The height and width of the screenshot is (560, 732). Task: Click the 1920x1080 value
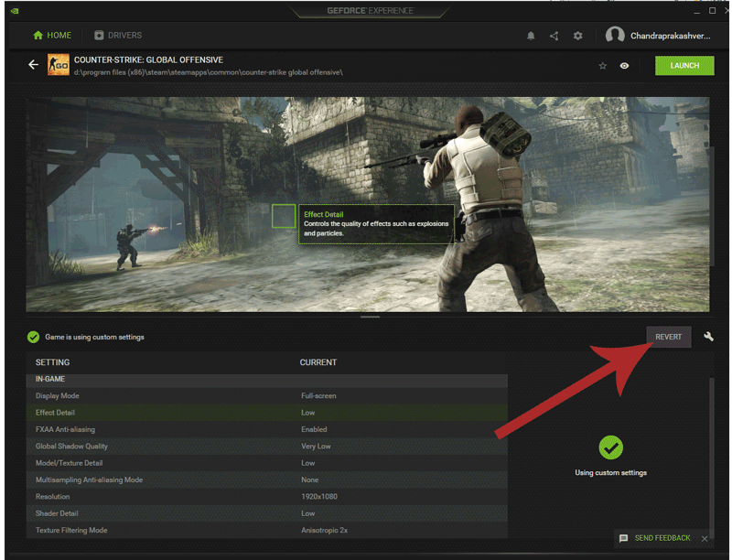tap(319, 497)
